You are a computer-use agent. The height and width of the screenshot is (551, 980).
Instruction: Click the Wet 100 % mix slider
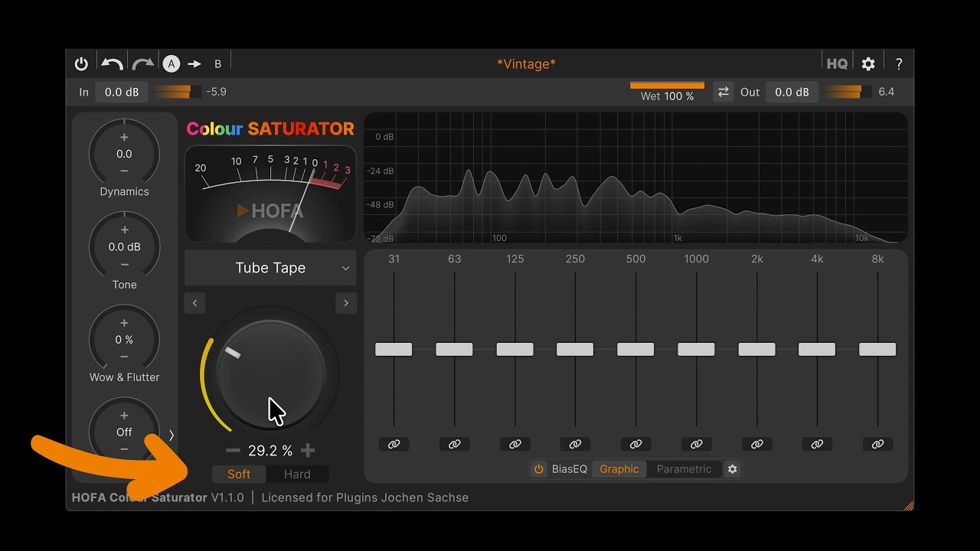coord(667,92)
